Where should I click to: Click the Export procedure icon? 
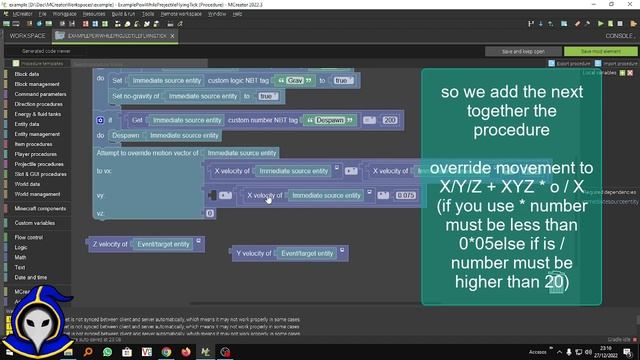(552, 63)
